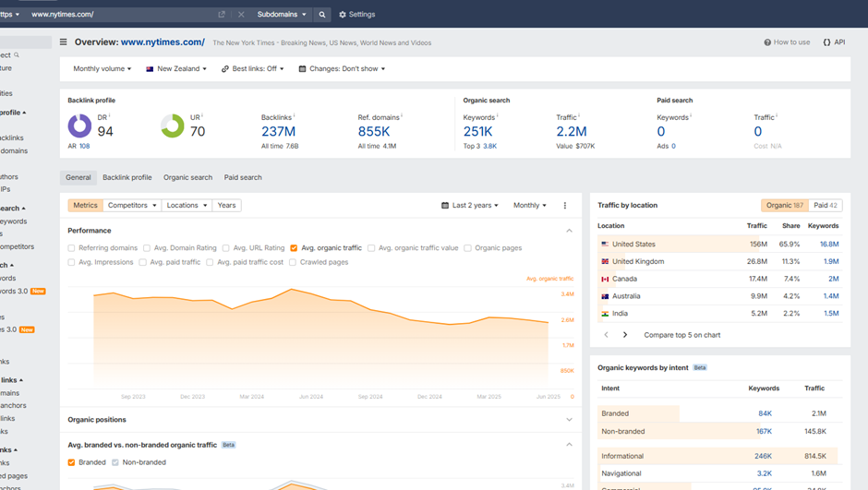The width and height of the screenshot is (868, 490).
Task: Click Compare top 5 on chart
Action: (x=682, y=335)
